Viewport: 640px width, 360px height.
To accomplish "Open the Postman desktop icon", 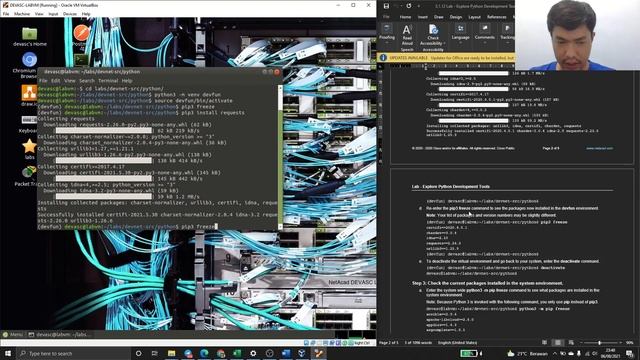I will click(81, 33).
